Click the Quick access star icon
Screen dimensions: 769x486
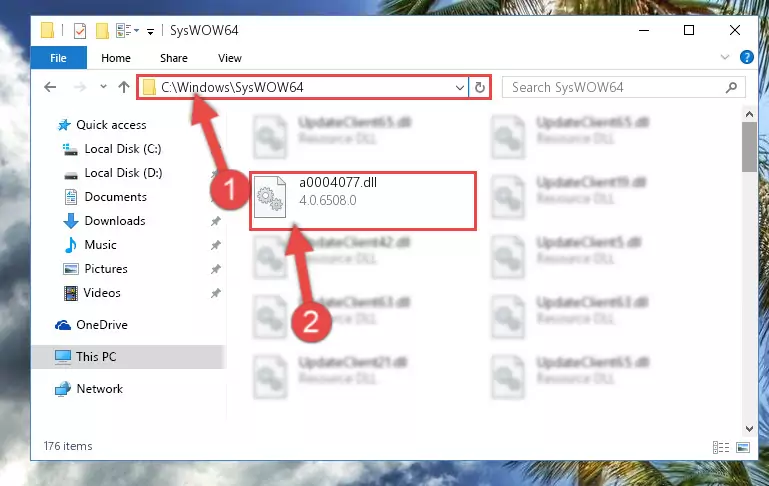(x=64, y=125)
